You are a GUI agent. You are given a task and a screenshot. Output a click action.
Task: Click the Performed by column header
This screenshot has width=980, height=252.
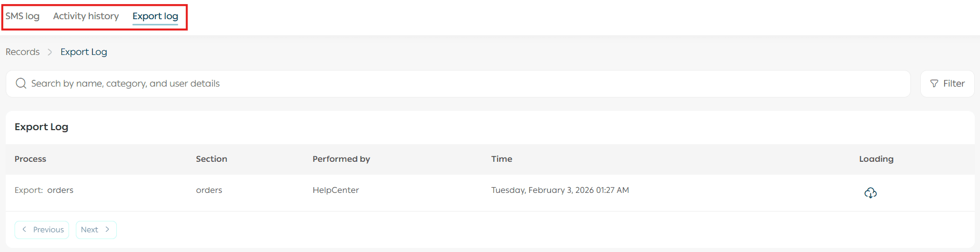point(341,159)
